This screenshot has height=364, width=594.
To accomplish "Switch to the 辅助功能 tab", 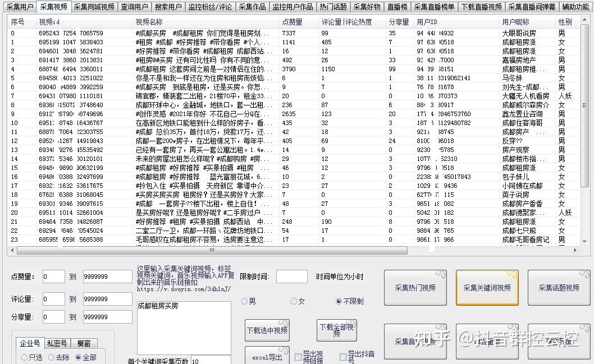I will (x=576, y=7).
